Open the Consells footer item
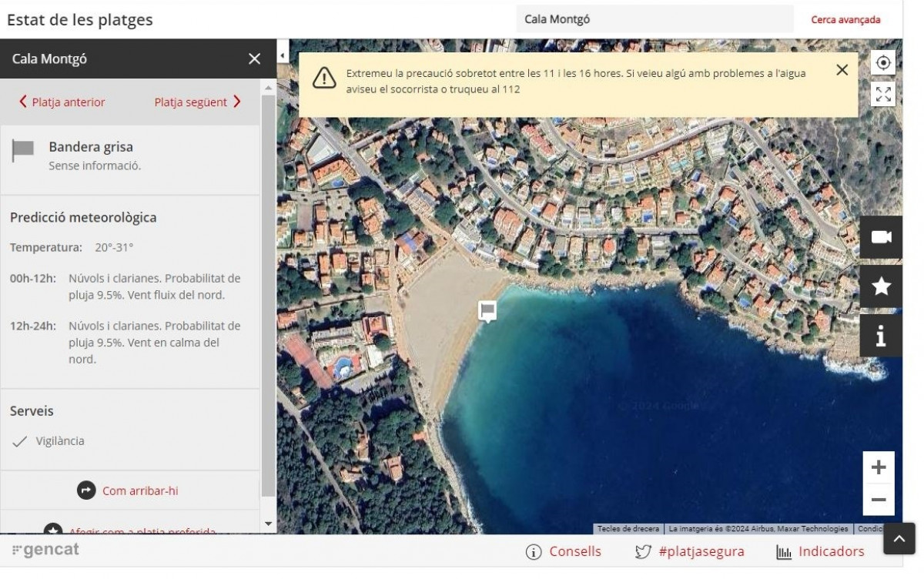 564,551
